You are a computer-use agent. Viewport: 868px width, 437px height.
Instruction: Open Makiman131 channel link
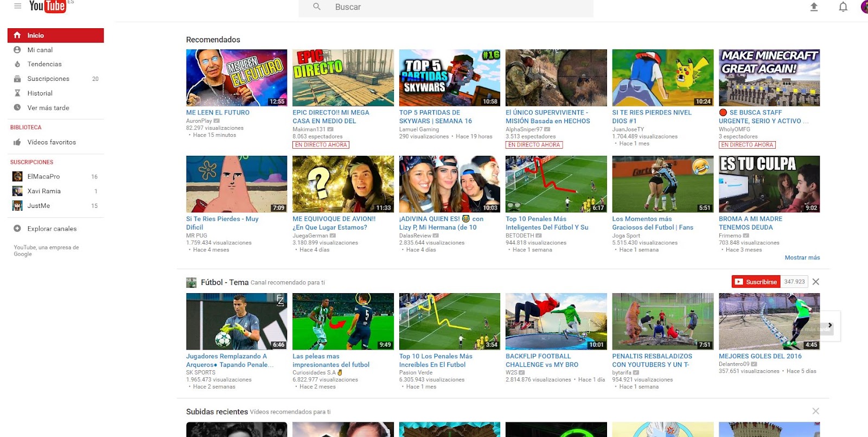(x=309, y=129)
